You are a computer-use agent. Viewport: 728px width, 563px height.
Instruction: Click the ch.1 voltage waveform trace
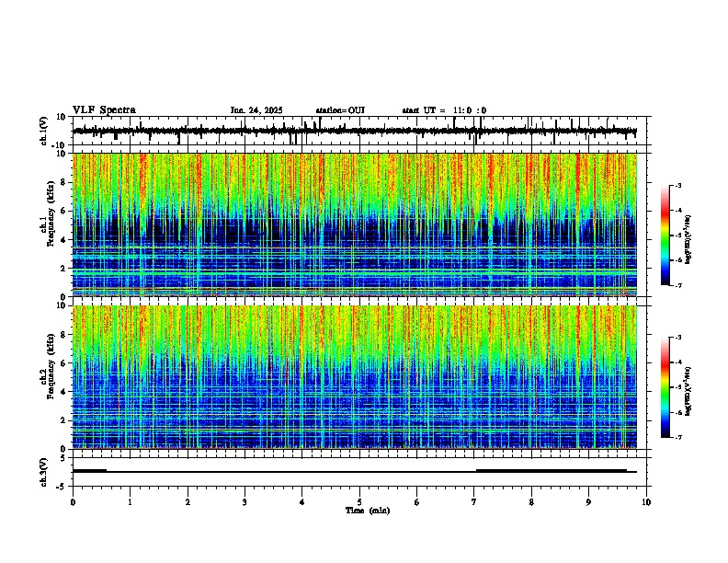pyautogui.click(x=355, y=131)
